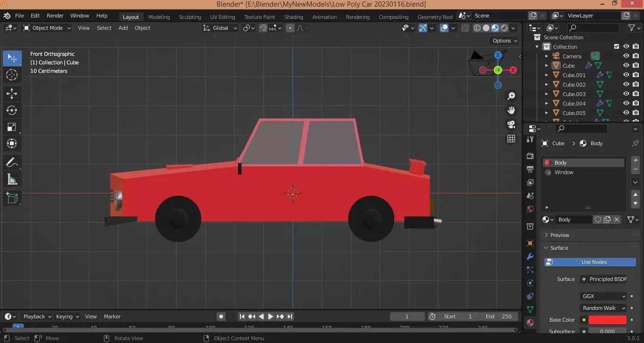
Task: Select the Select Box tool
Action: pyautogui.click(x=12, y=59)
